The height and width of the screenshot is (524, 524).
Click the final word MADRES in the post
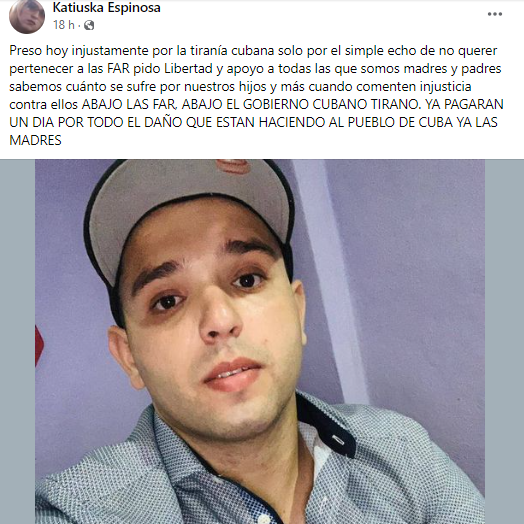(35, 140)
